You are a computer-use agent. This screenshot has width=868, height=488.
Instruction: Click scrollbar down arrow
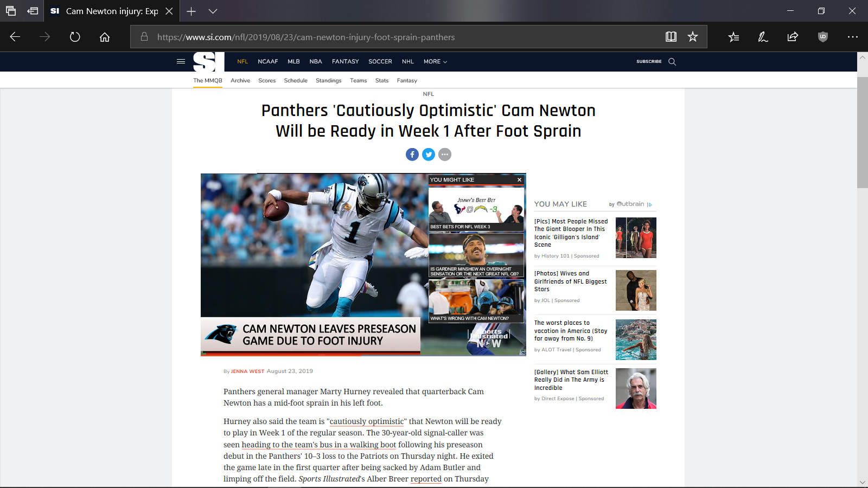(862, 483)
